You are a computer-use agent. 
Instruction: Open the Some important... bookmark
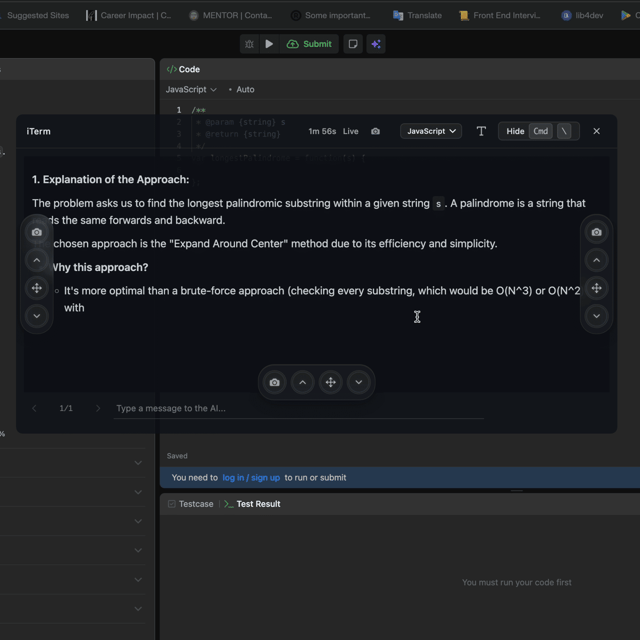331,16
